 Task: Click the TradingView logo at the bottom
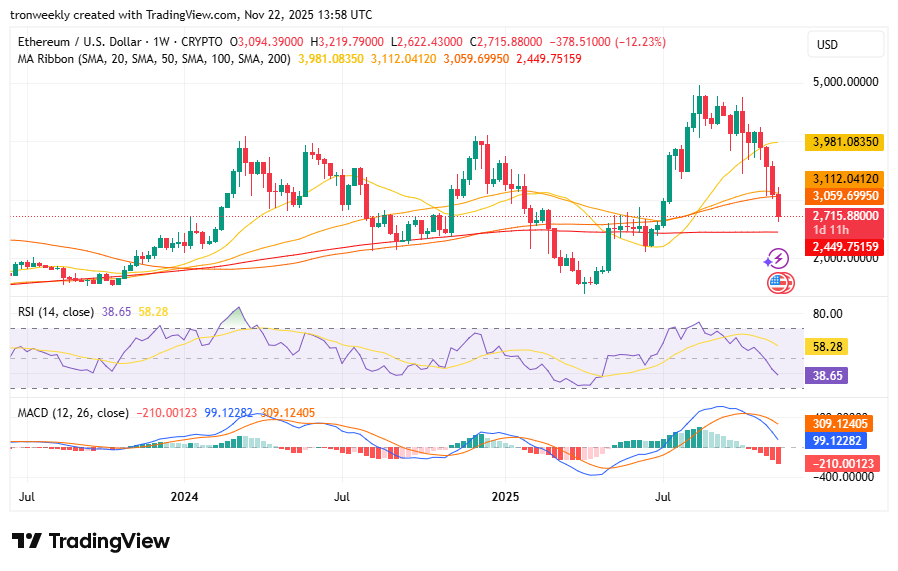coord(90,541)
